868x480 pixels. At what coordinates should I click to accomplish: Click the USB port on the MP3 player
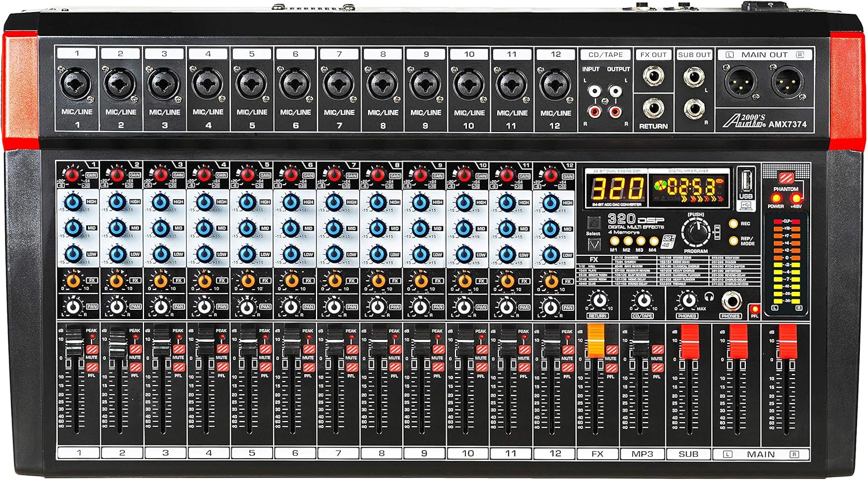pos(747,181)
